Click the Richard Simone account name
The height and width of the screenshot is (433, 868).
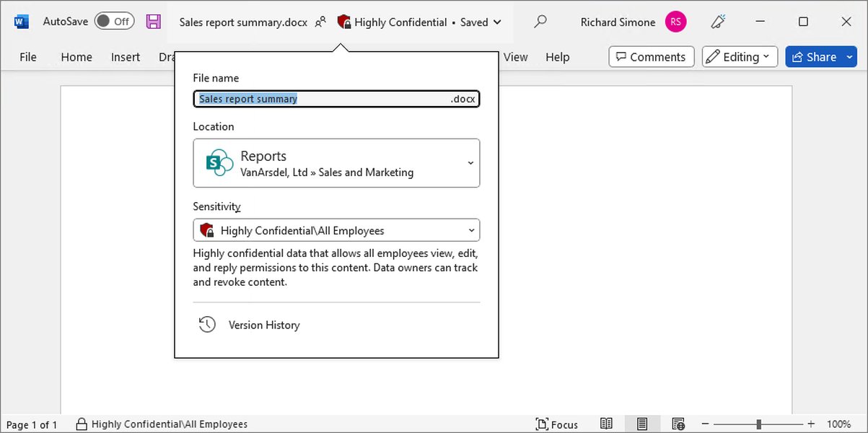click(x=618, y=22)
